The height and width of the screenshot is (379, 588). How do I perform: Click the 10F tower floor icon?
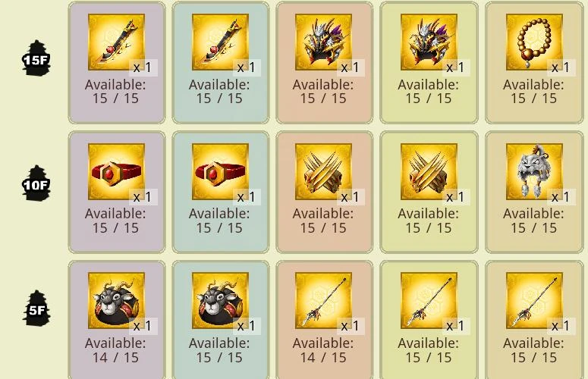pyautogui.click(x=36, y=183)
